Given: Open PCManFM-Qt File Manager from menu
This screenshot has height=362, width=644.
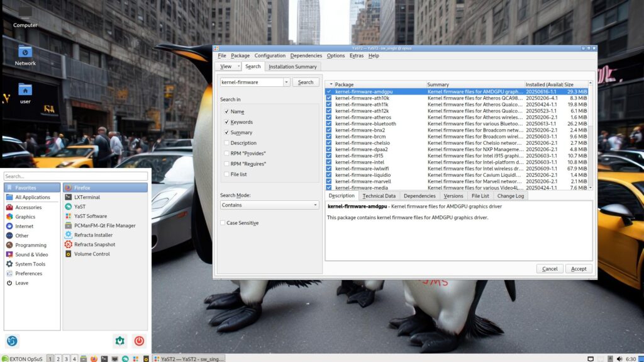Looking at the screenshot, I should (105, 225).
